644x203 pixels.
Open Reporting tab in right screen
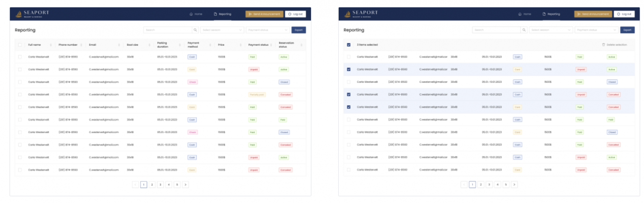(x=552, y=14)
